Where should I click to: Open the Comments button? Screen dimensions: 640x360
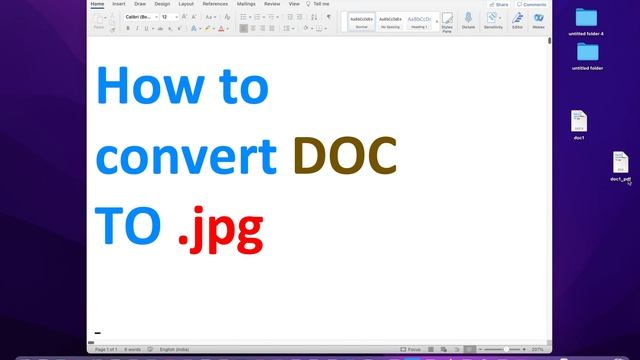click(531, 4)
